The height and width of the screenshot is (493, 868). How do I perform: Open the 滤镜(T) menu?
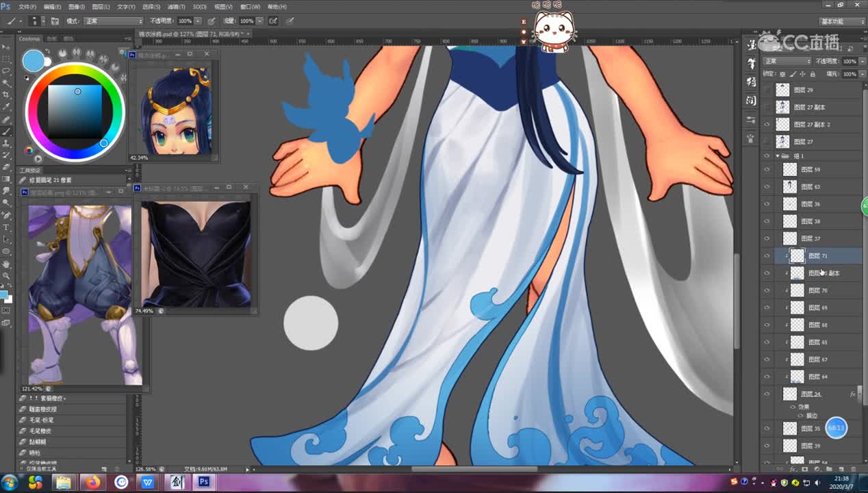(x=175, y=7)
